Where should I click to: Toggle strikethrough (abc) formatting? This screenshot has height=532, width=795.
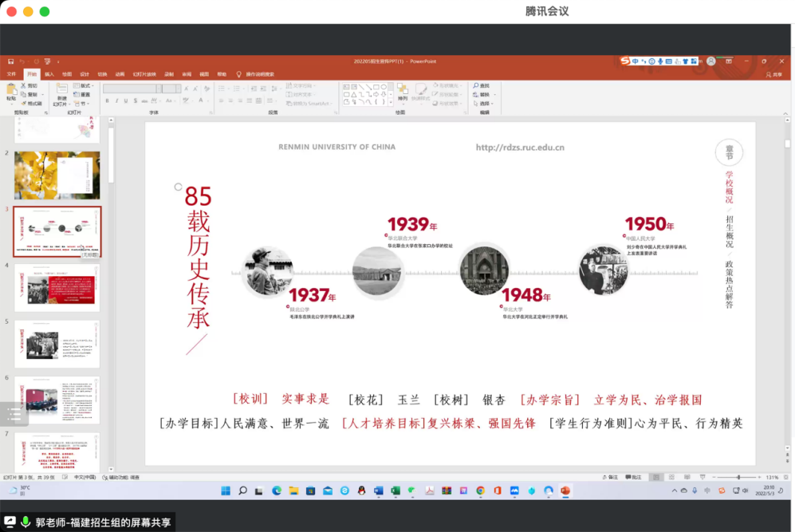tap(144, 101)
